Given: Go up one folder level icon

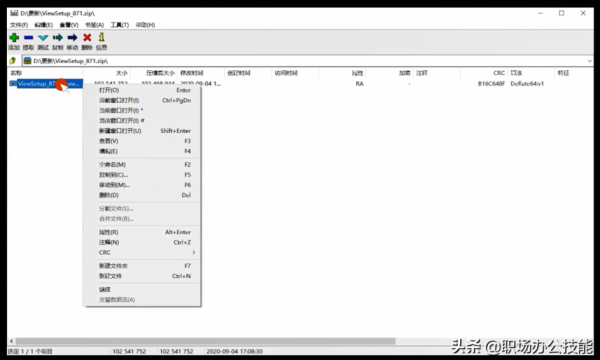Looking at the screenshot, I should (13, 60).
